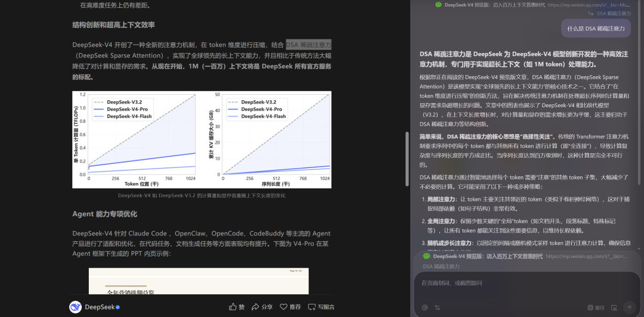Click the green WeChat icon at top of chat
Viewport: 644px width, 317px height.
438,5
